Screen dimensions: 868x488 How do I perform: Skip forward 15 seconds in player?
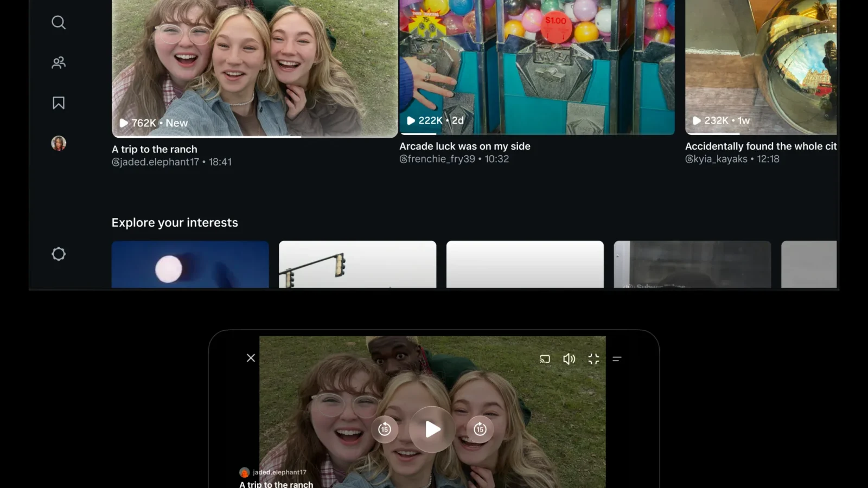click(480, 429)
